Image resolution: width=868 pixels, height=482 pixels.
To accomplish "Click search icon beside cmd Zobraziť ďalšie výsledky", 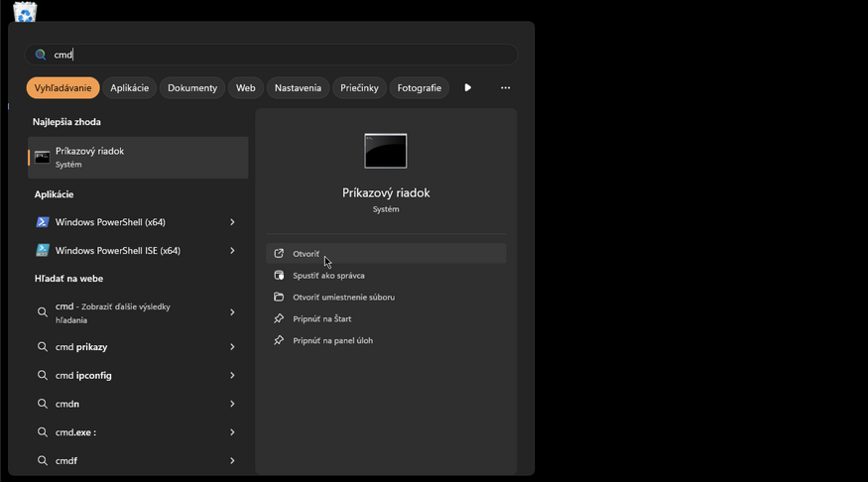I will coord(42,312).
